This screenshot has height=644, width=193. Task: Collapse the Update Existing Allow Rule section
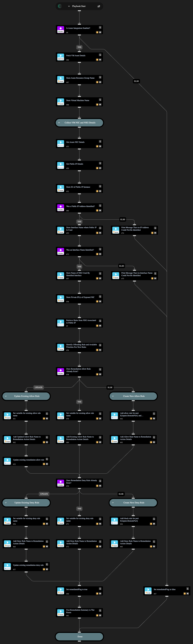click(x=6, y=396)
